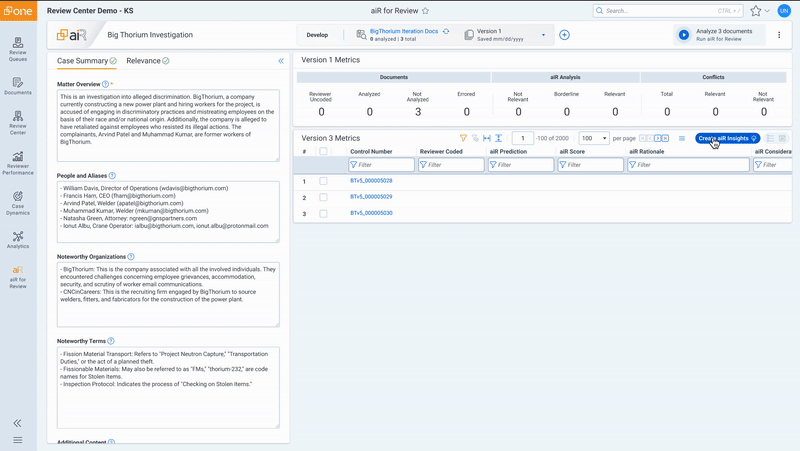Collapse the sidebar with the double chevron

(17, 423)
